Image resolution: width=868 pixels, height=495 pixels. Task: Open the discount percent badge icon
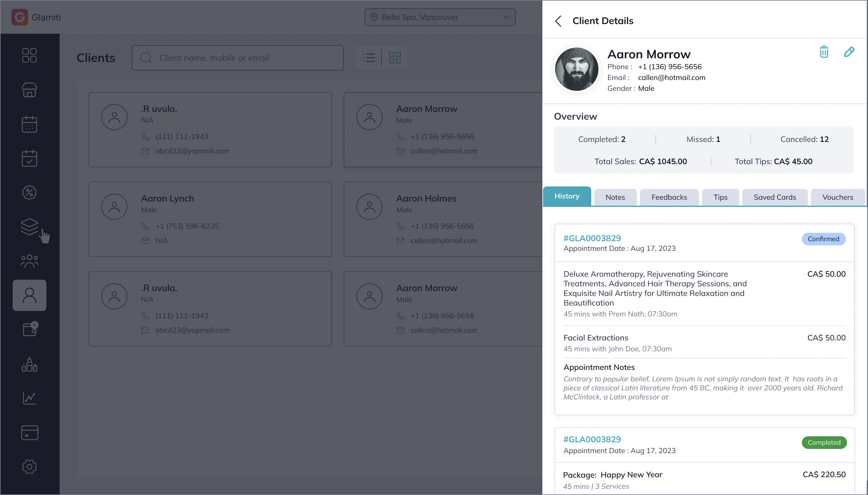point(29,192)
